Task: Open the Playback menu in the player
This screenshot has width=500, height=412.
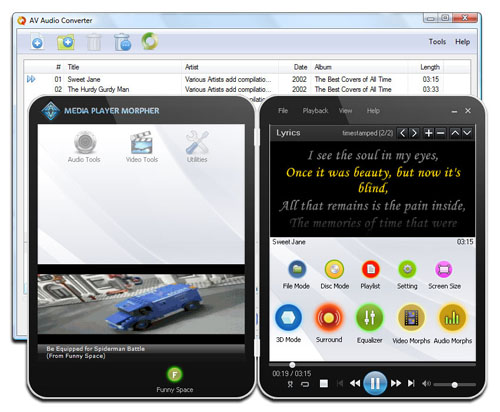Action: [315, 111]
